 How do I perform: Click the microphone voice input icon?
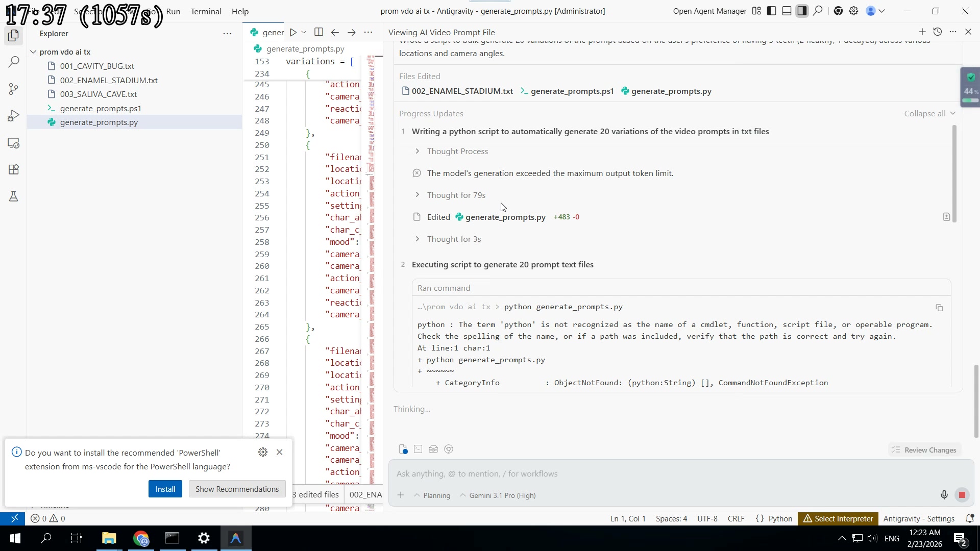pyautogui.click(x=944, y=495)
